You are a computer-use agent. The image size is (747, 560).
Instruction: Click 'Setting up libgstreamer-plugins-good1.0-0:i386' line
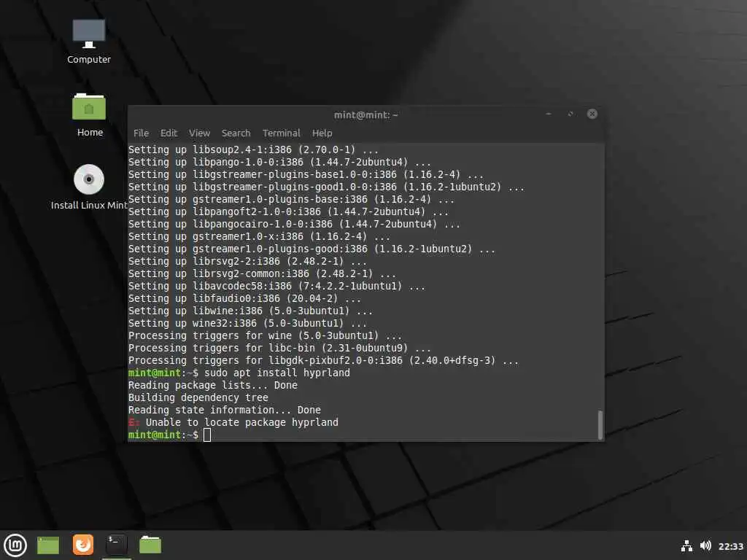tap(326, 187)
